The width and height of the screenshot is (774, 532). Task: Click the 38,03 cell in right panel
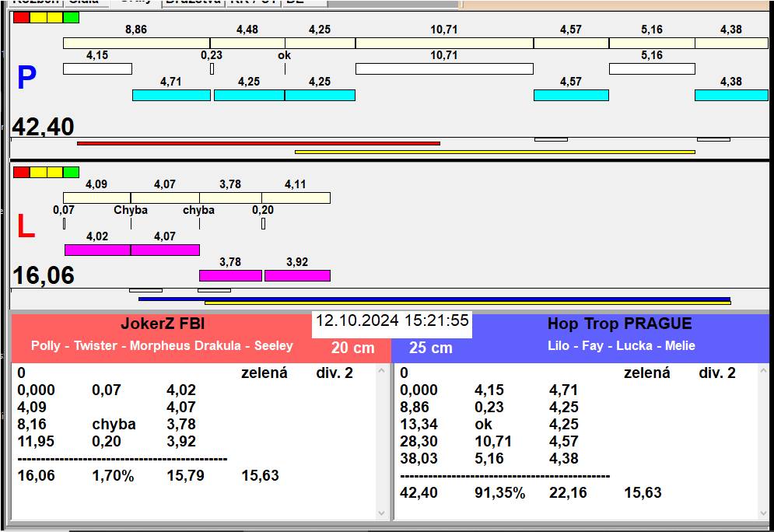(419, 458)
